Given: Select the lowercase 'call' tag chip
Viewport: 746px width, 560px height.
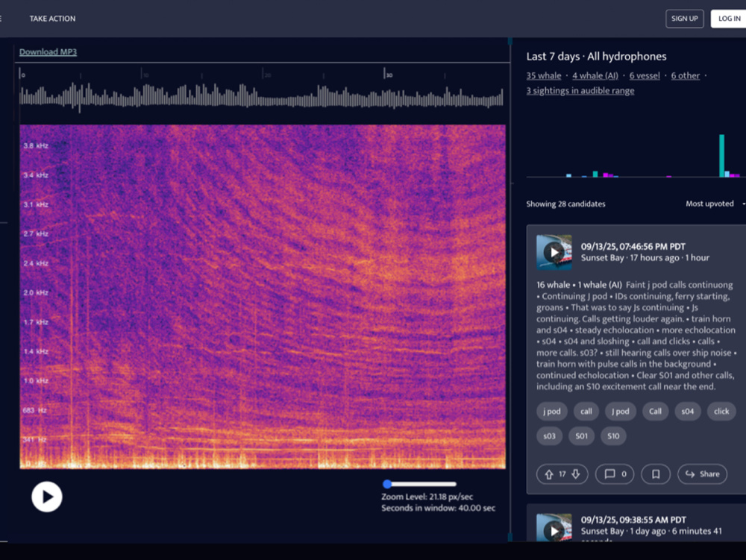Looking at the screenshot, I should point(586,411).
